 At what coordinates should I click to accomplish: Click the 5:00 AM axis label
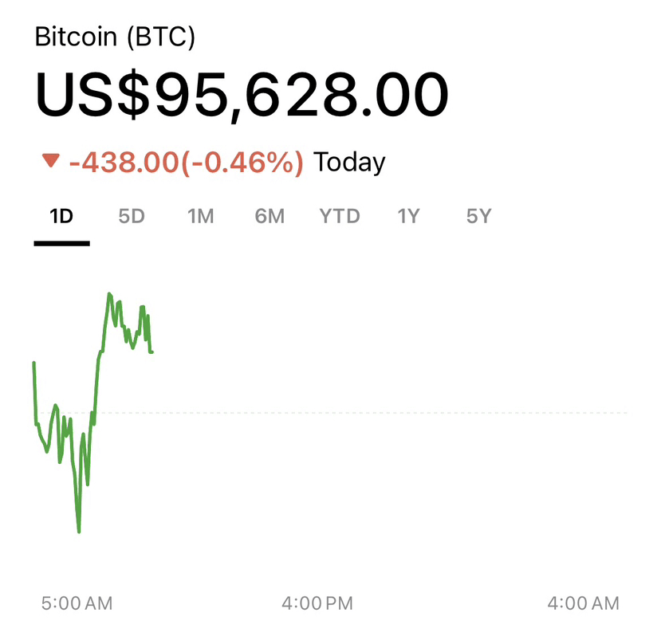pyautogui.click(x=77, y=603)
